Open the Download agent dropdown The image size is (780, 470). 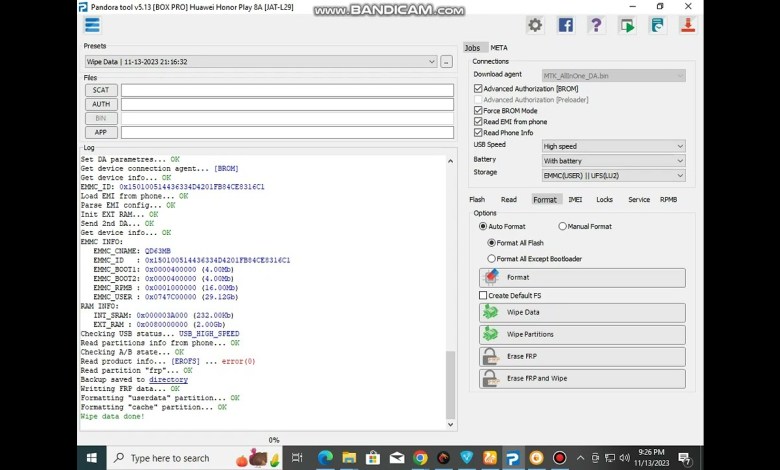pyautogui.click(x=613, y=76)
